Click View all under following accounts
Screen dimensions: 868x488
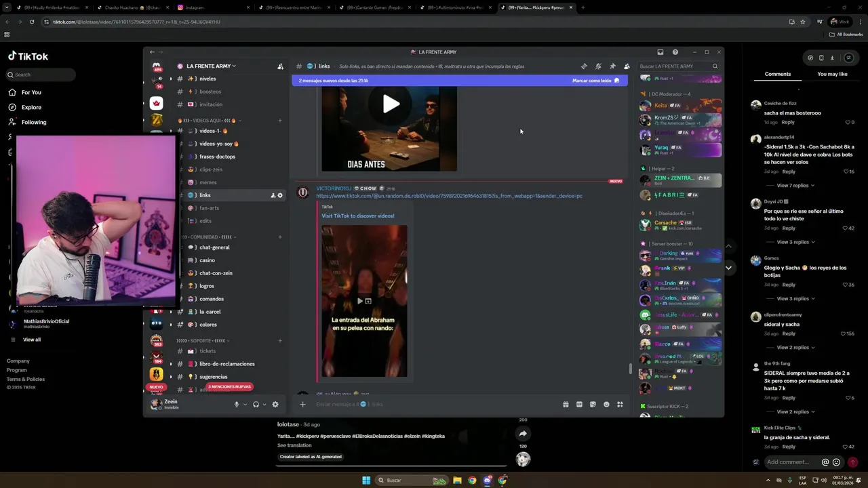[x=32, y=340]
